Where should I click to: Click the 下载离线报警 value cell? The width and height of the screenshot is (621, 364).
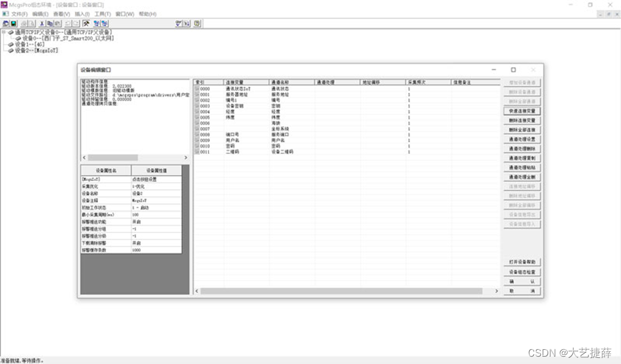pyautogui.click(x=157, y=243)
